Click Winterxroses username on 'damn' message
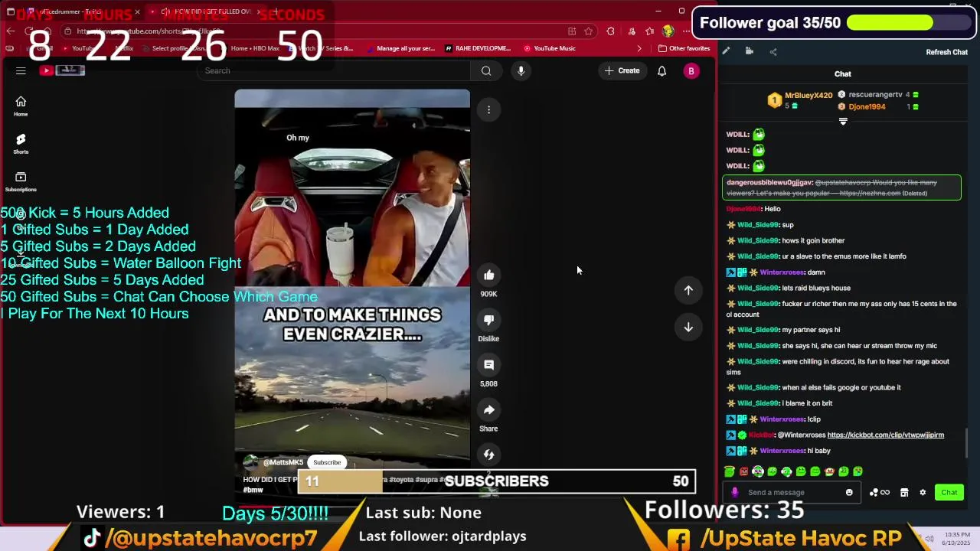Viewport: 980px width, 551px height. [782, 272]
